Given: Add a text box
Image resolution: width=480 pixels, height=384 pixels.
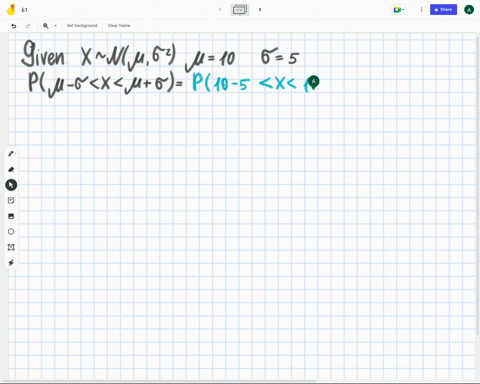Looking at the screenshot, I should click(11, 247).
